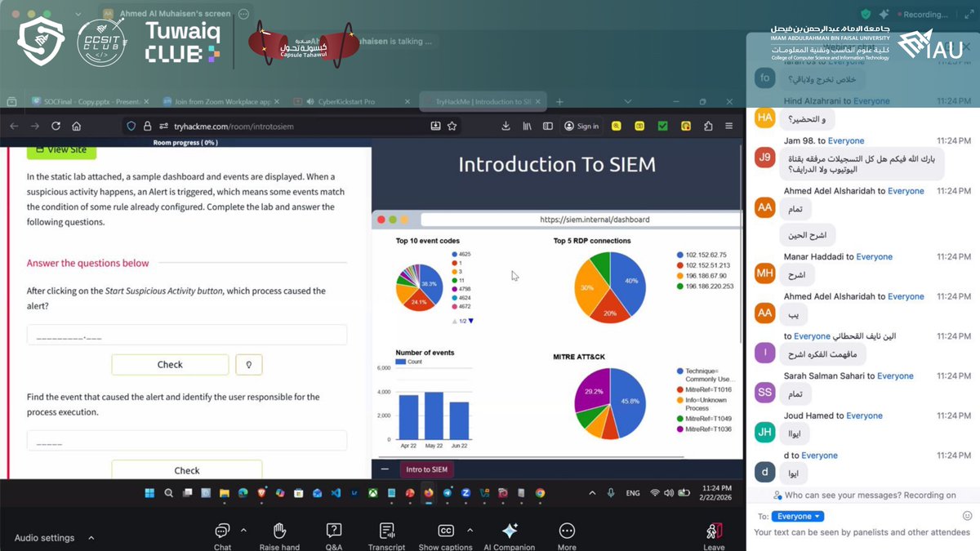Screen dimensions: 980x551
Task: Expand the Audio settings chevron
Action: click(x=91, y=538)
